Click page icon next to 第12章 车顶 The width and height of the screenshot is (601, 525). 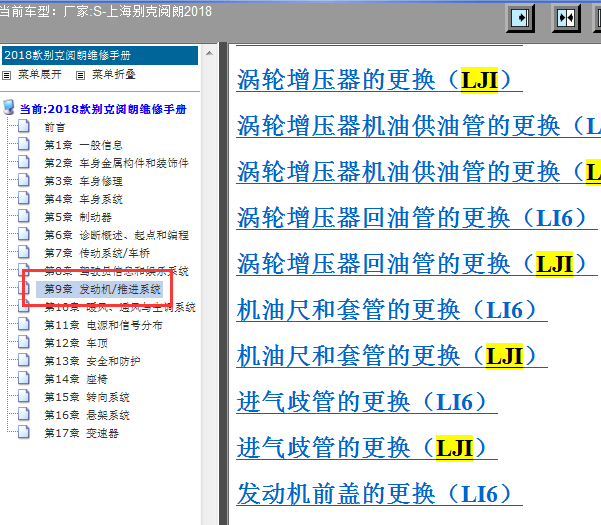pos(24,342)
